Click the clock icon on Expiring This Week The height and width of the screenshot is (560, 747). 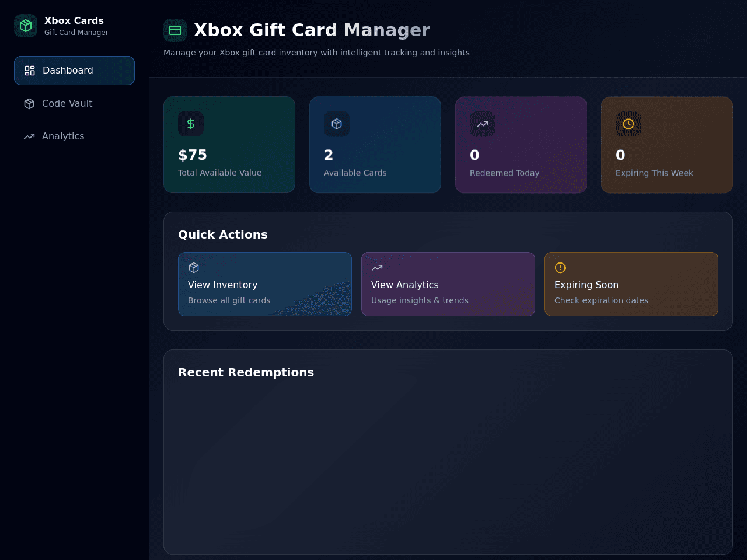(629, 124)
